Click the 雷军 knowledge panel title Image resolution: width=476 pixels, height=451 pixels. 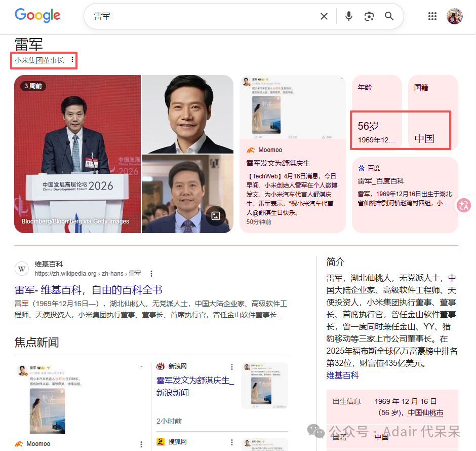click(x=29, y=45)
